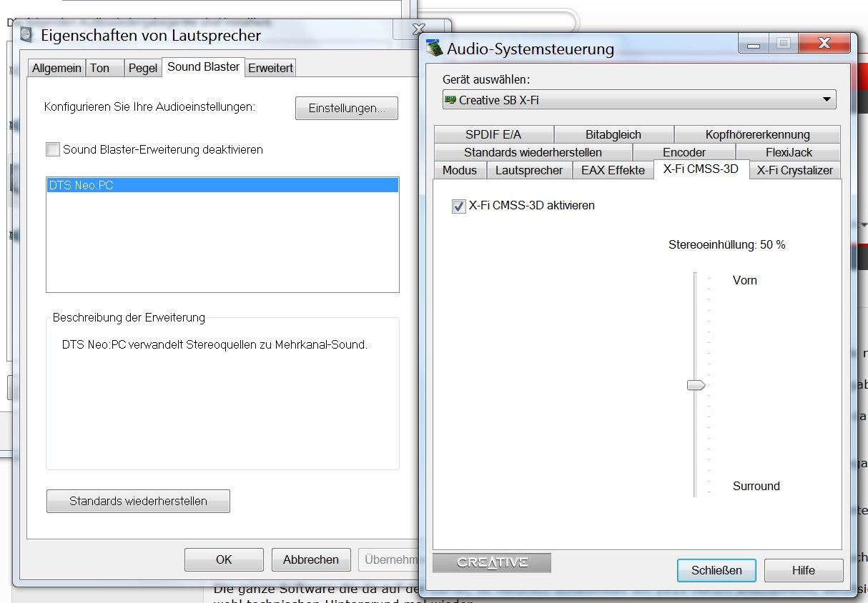Close the Eigenschaften von Lautsprecher window
This screenshot has height=603, width=868.
[x=420, y=29]
